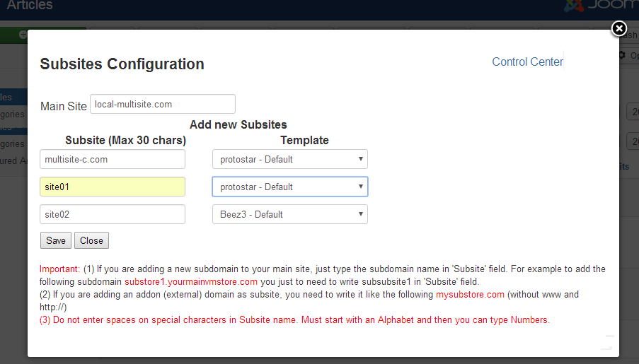This screenshot has width=639, height=364.
Task: Open the template dropdown for site01
Action: pos(289,187)
